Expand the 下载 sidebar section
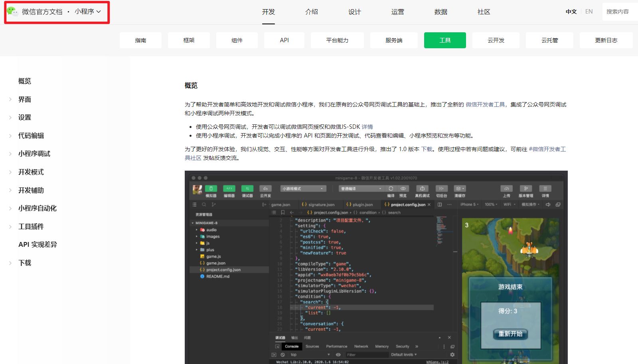The height and width of the screenshot is (364, 638). pyautogui.click(x=25, y=263)
